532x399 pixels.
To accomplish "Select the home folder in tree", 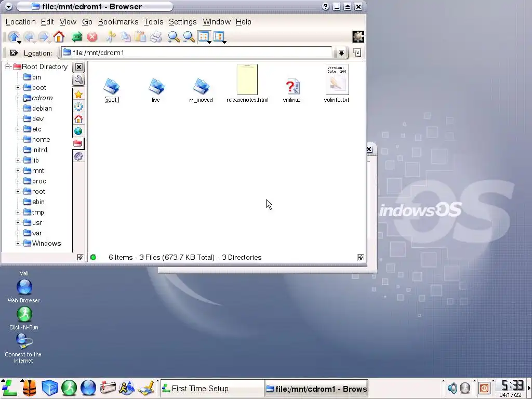I will point(37,139).
